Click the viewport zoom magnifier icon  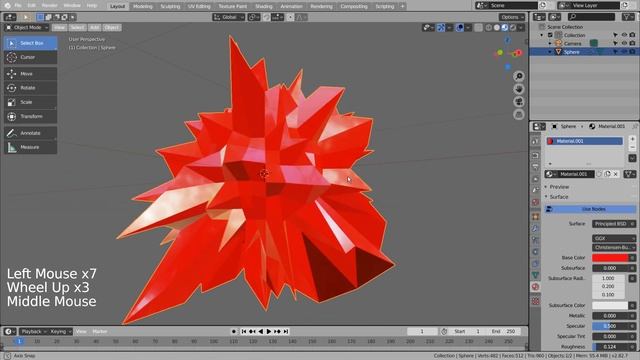[519, 76]
